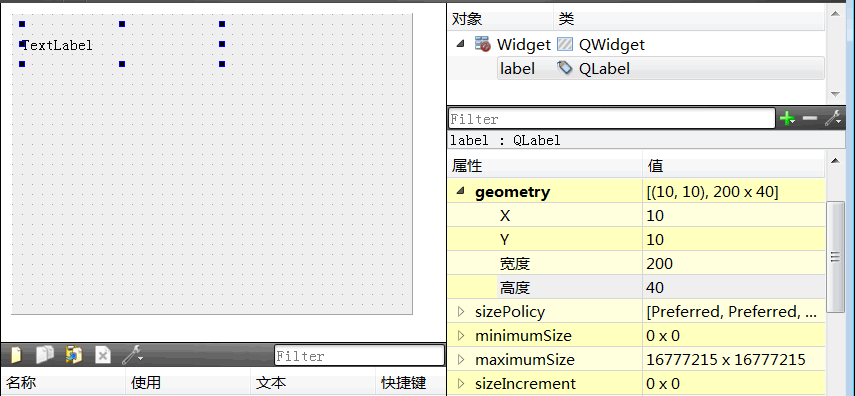The height and width of the screenshot is (396, 855).
Task: Click the QLabel tag icon in object inspector
Action: click(565, 68)
